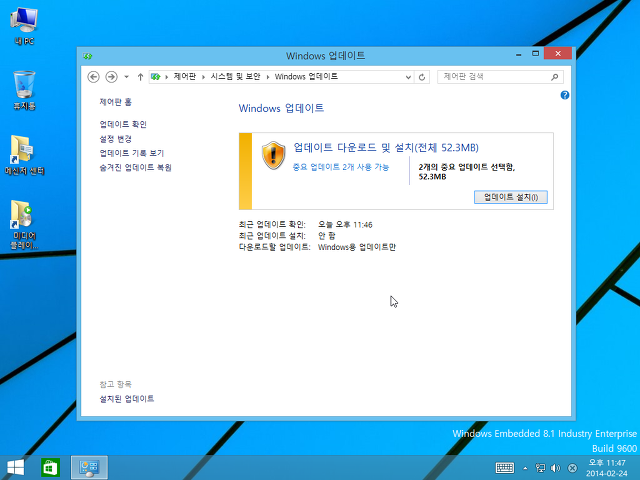
Task: Refresh the Windows Update page
Action: tap(422, 77)
